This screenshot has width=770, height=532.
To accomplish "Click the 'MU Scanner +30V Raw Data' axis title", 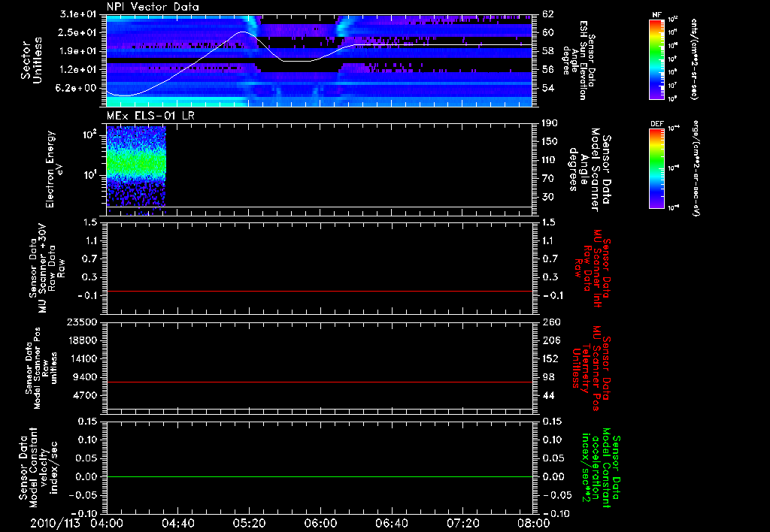I will 47,268.
